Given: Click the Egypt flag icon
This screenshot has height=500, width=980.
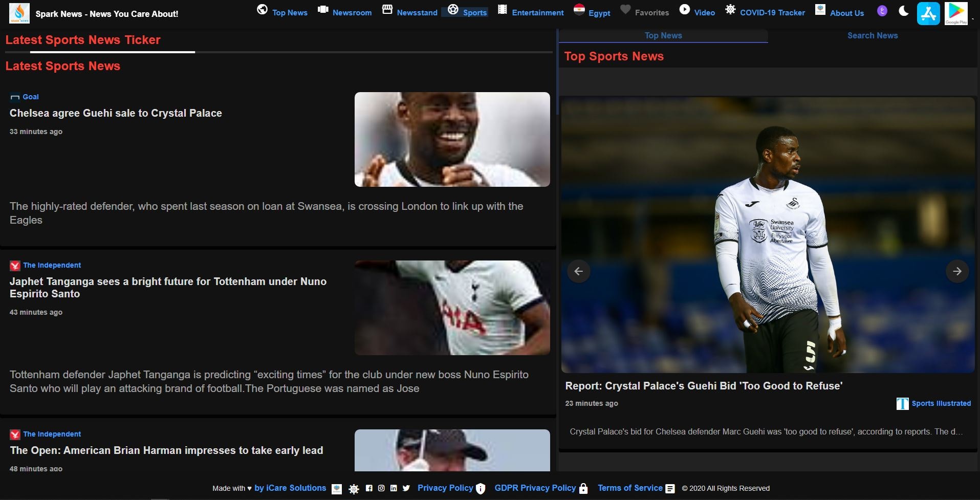Looking at the screenshot, I should (x=580, y=9).
